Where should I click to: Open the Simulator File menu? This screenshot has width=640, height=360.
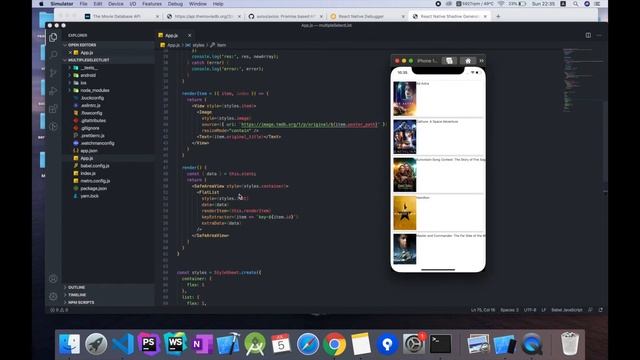[x=84, y=4]
